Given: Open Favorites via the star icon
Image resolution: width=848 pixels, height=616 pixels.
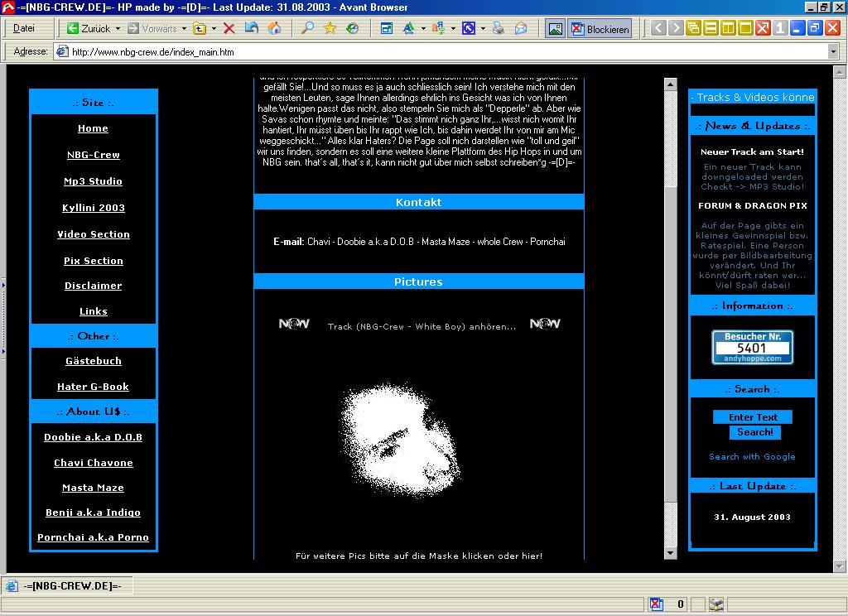Looking at the screenshot, I should (330, 28).
